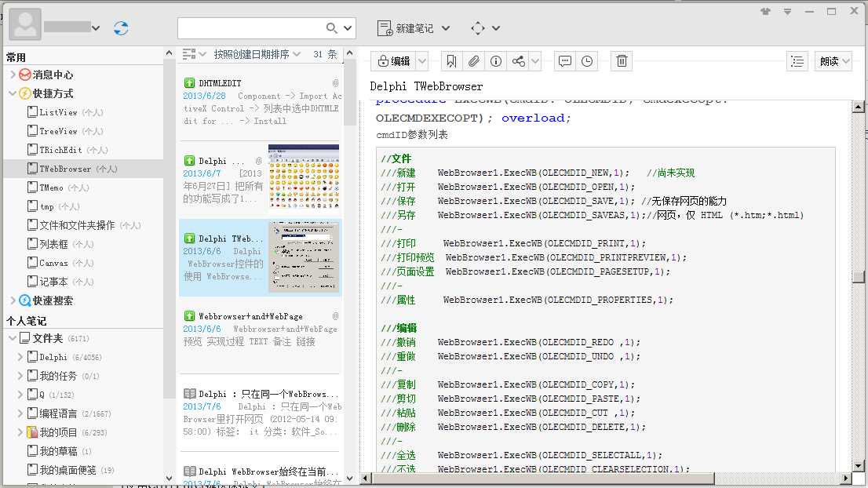Click the comment bubble icon
The image size is (868, 488).
click(564, 61)
